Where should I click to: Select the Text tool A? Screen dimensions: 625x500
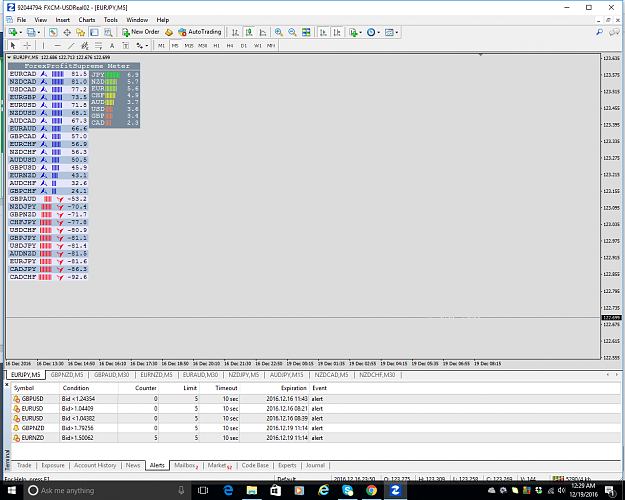[112, 45]
